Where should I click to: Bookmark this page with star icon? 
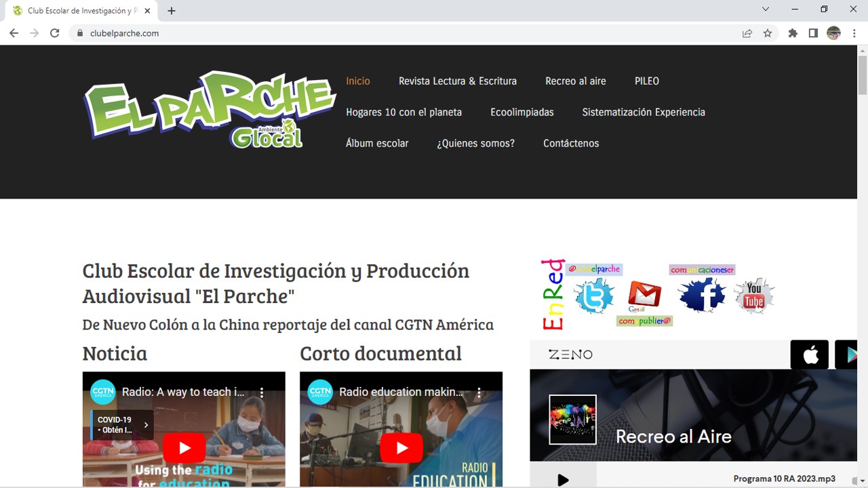pos(768,33)
